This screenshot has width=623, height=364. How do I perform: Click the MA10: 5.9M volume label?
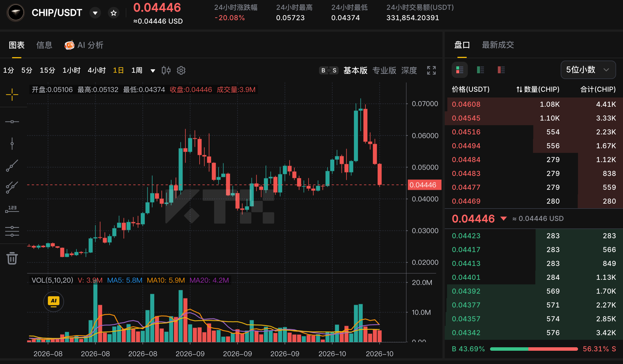coord(166,280)
